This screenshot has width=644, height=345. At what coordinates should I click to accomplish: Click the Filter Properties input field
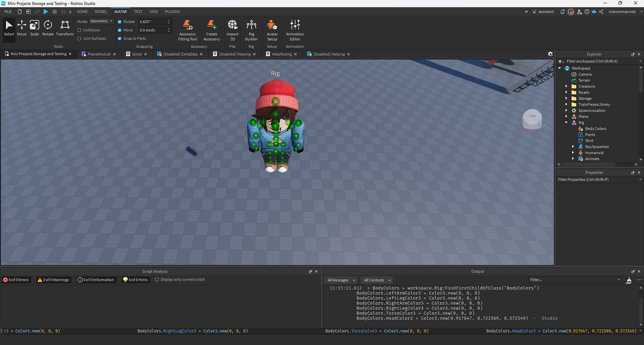pyautogui.click(x=600, y=179)
